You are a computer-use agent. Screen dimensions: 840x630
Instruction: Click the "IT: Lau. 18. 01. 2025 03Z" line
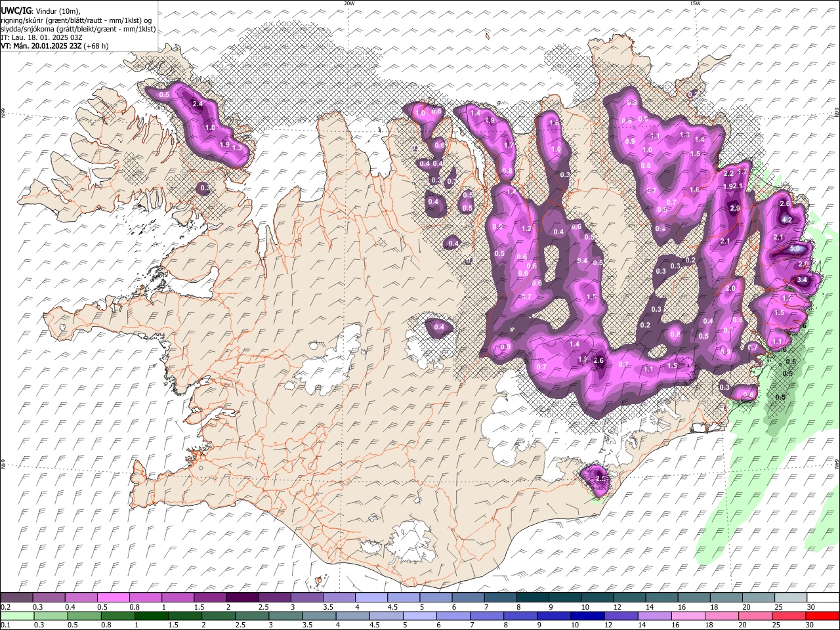point(41,38)
